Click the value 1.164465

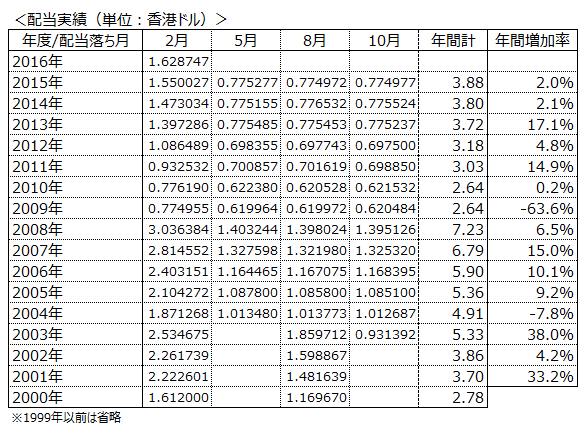tap(247, 271)
